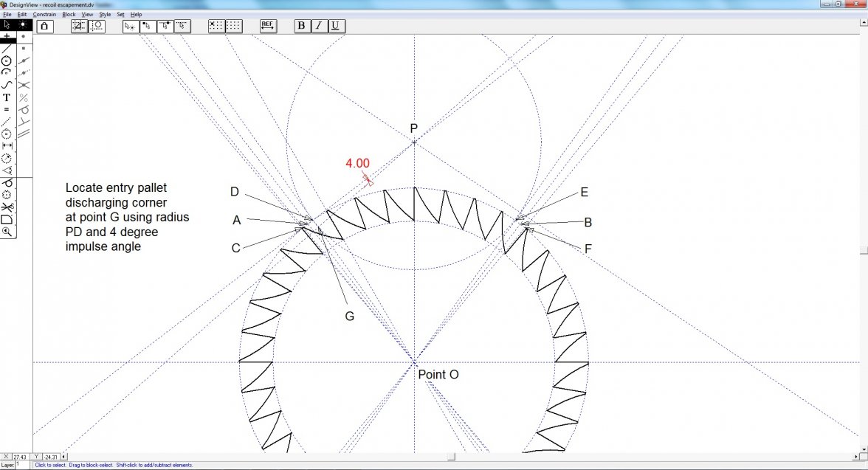Select the circle drawing tool
This screenshot has width=868, height=470.
coord(7,61)
